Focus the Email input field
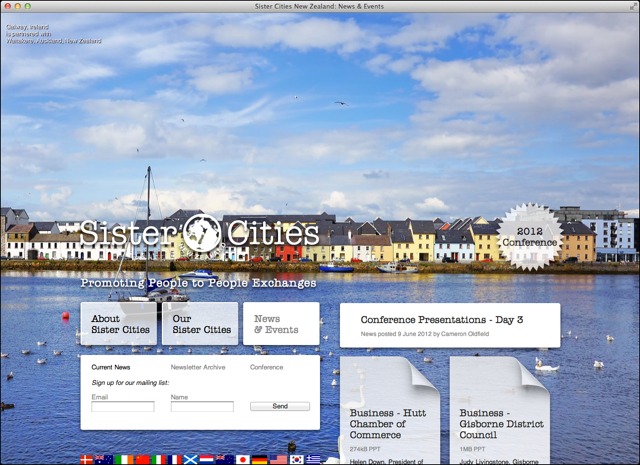The image size is (640, 465). [x=123, y=406]
